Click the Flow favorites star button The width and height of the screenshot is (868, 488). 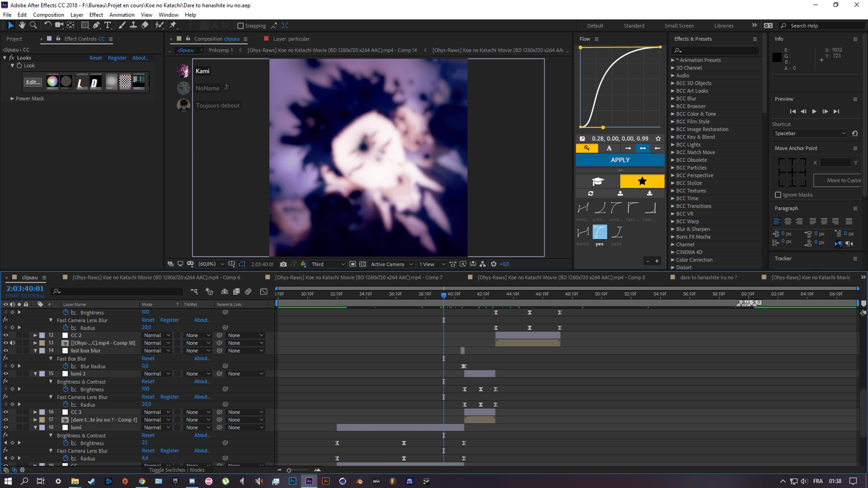[642, 181]
